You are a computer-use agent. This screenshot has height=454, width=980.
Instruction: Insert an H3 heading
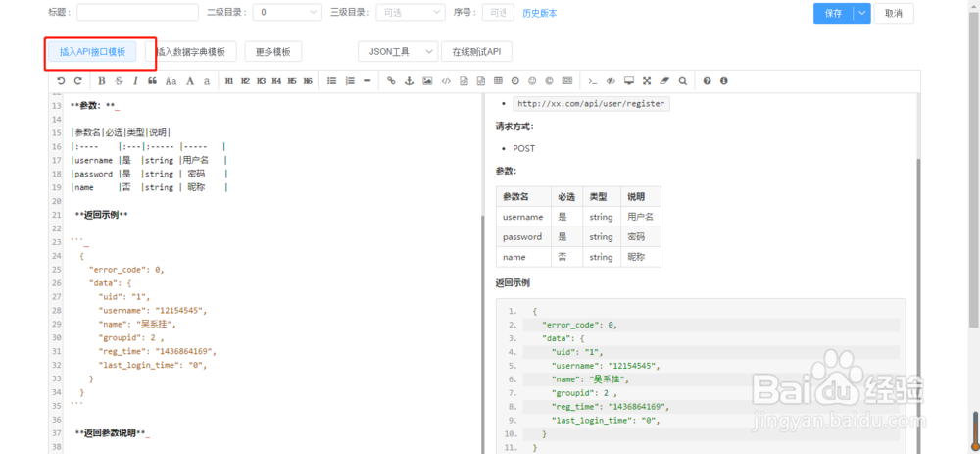[x=262, y=80]
